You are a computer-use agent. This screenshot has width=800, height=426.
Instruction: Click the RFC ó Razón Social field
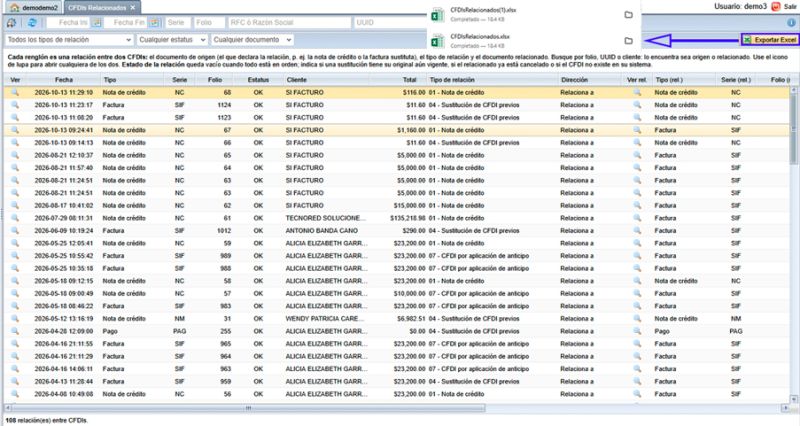[x=289, y=22]
